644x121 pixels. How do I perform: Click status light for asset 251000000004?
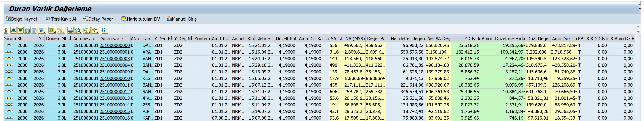point(9,65)
